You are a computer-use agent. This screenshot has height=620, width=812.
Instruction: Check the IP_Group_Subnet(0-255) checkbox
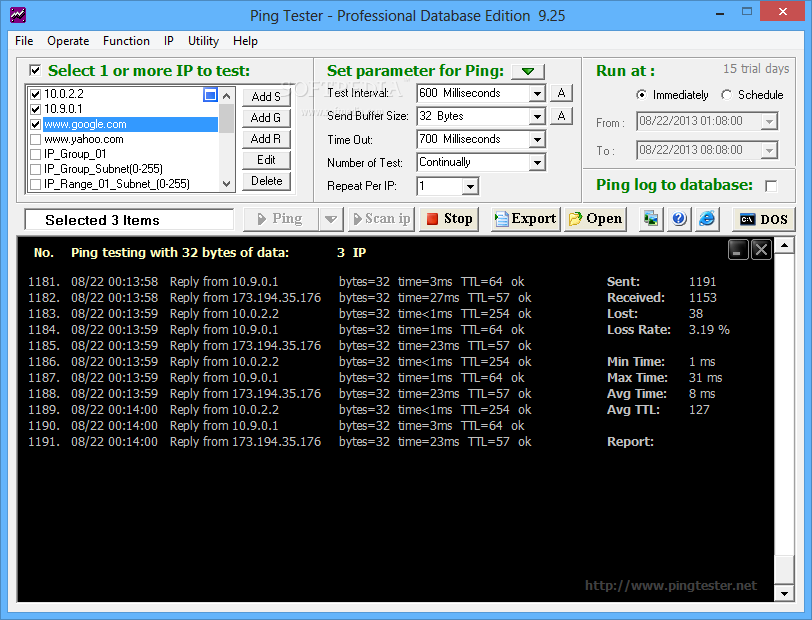click(36, 169)
